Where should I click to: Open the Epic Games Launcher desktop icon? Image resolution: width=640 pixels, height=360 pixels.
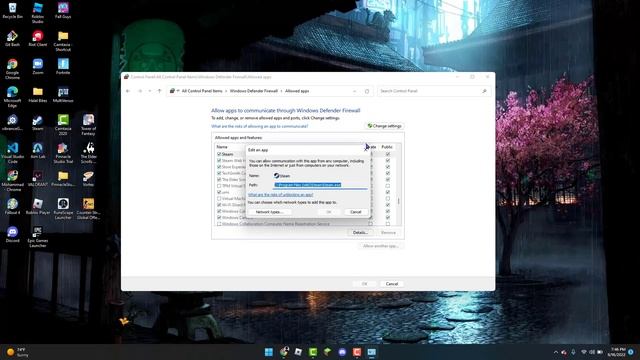pyautogui.click(x=38, y=237)
